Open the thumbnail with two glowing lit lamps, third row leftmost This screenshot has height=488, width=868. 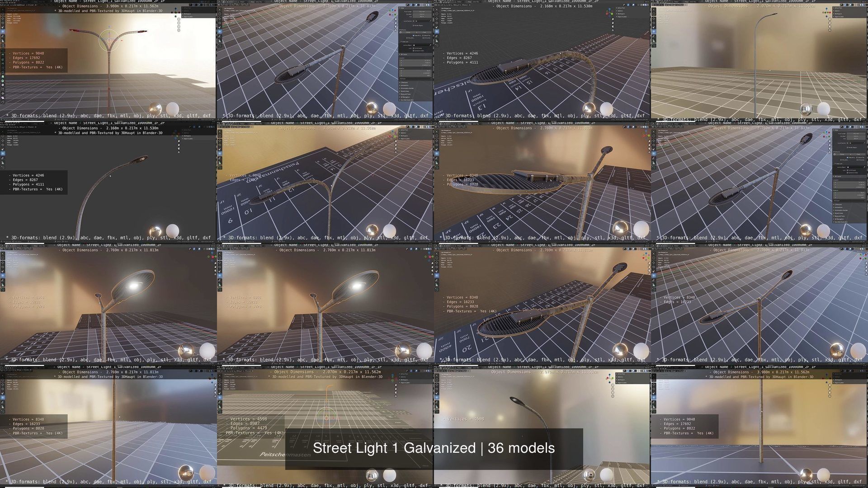click(x=108, y=305)
